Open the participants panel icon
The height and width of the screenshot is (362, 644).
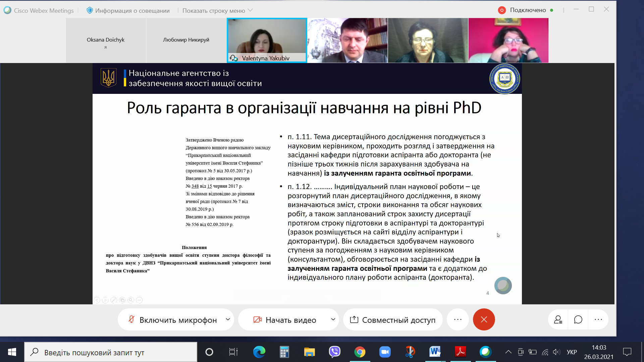pyautogui.click(x=558, y=320)
